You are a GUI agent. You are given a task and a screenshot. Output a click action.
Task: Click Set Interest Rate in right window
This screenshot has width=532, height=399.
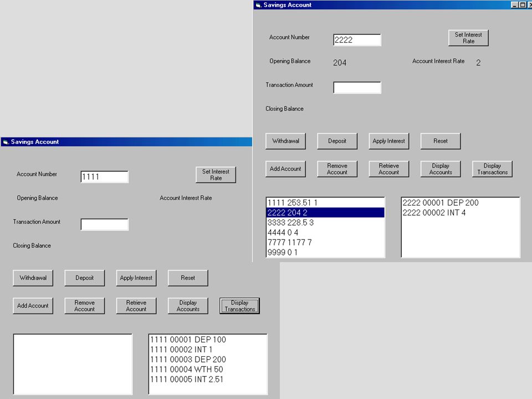click(x=468, y=38)
